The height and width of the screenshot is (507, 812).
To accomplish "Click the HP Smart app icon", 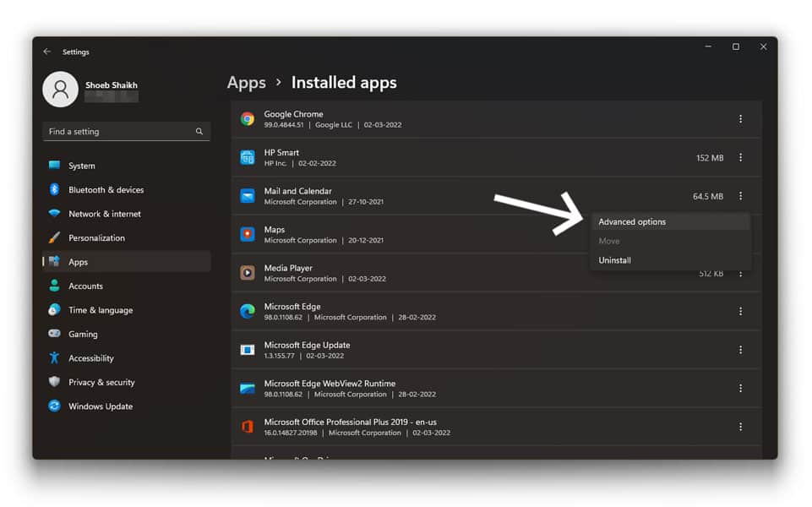I will (248, 157).
